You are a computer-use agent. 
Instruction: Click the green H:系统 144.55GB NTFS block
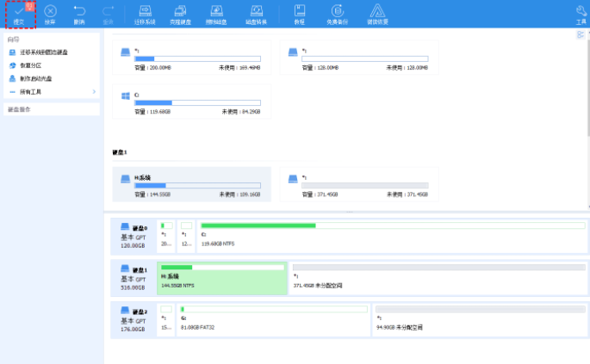[x=222, y=277]
